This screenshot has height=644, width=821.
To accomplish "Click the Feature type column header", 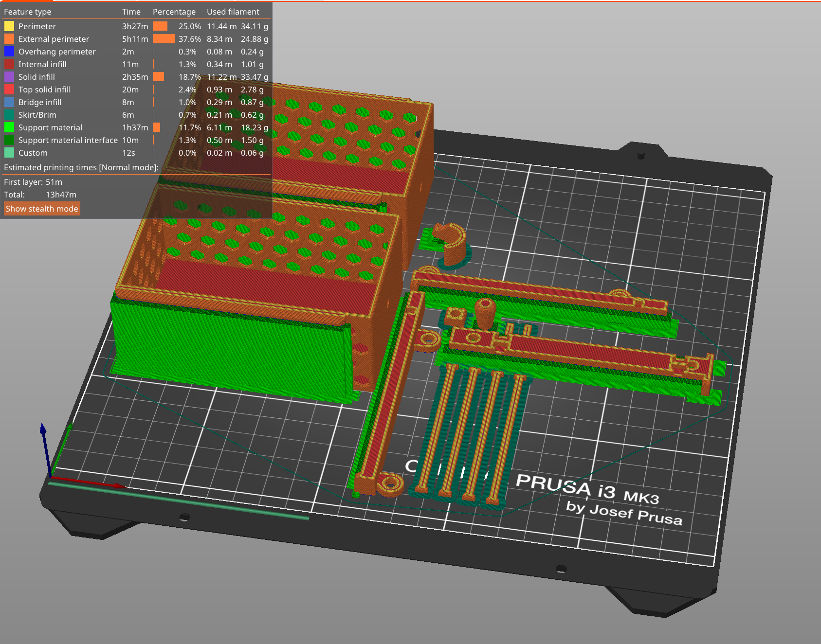I will coord(28,12).
